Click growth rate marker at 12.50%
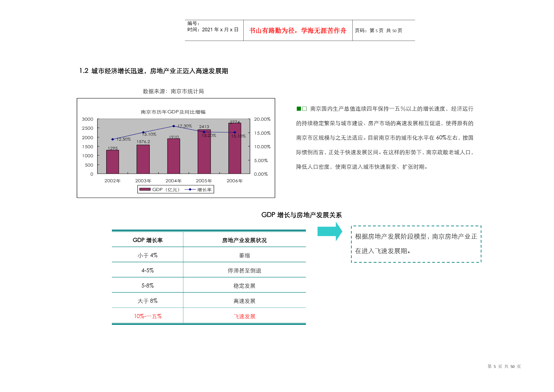The width and height of the screenshot is (554, 392). click(113, 139)
